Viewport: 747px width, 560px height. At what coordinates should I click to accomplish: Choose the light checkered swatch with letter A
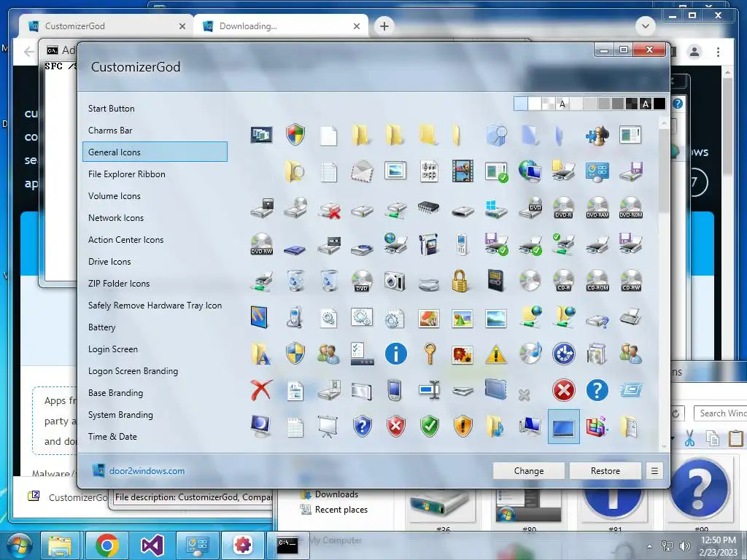coord(562,104)
